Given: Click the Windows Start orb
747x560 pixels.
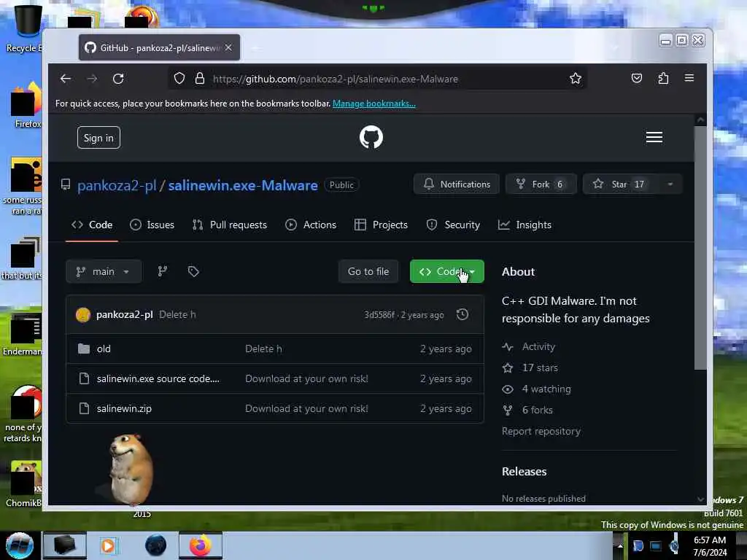Looking at the screenshot, I should [x=20, y=545].
